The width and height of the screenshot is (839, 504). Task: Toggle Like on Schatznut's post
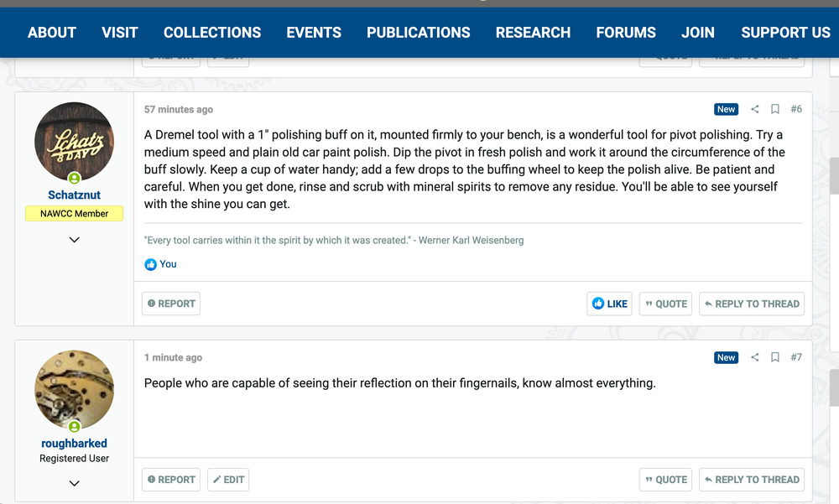(x=609, y=304)
